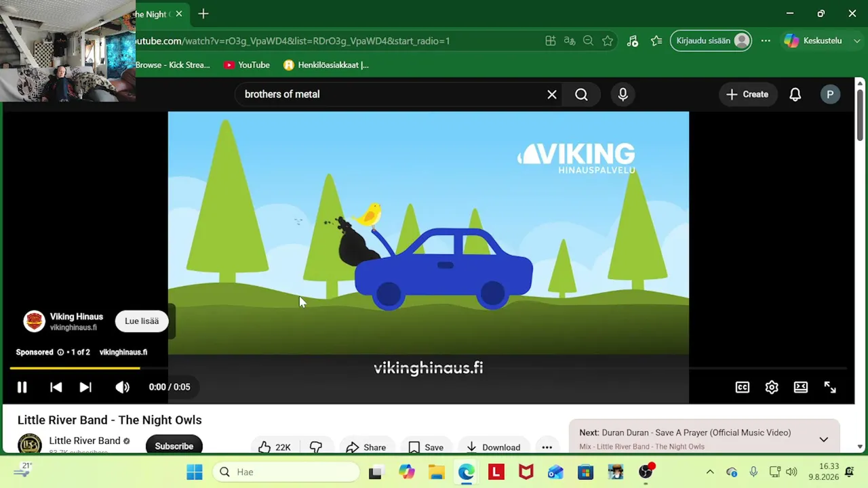
Task: Open the Little River Band channel avatar
Action: tap(29, 445)
